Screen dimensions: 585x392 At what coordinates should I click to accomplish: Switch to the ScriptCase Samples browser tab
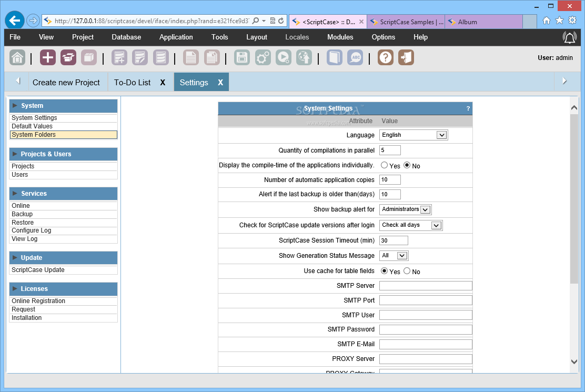coord(406,22)
